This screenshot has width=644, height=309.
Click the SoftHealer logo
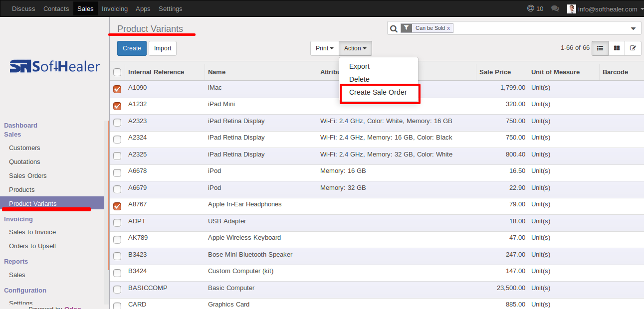[55, 66]
